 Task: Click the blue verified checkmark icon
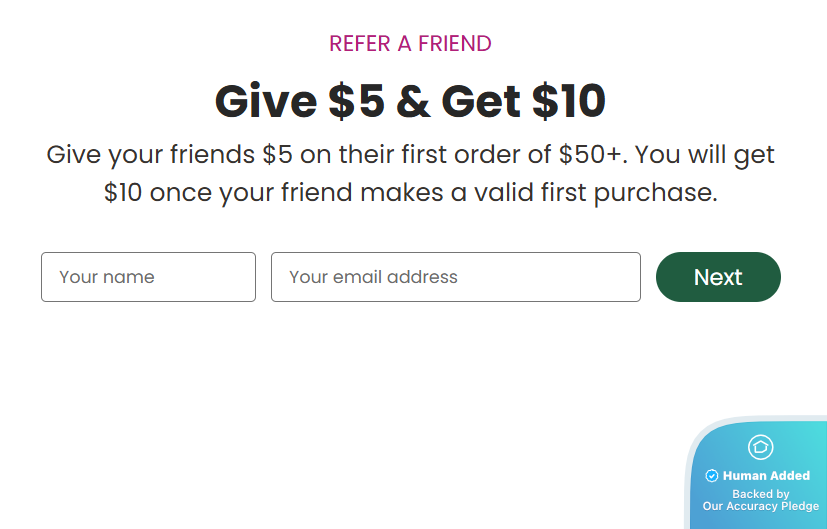(x=712, y=476)
